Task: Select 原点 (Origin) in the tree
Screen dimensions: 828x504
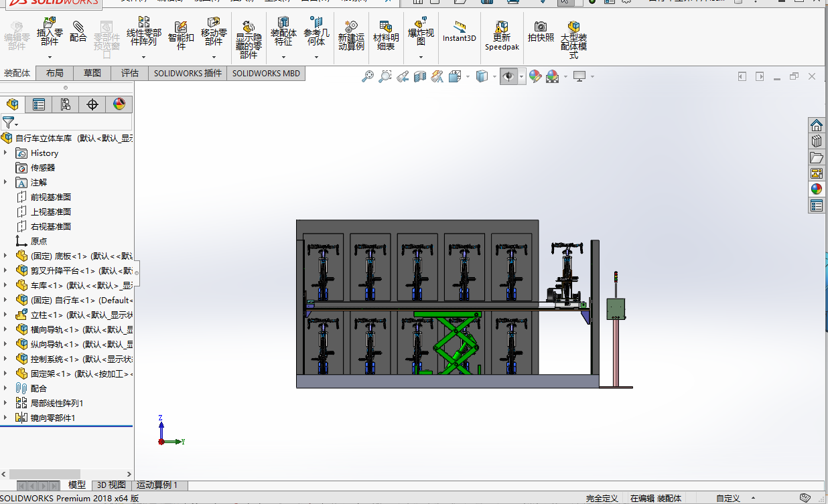Action: 39,241
